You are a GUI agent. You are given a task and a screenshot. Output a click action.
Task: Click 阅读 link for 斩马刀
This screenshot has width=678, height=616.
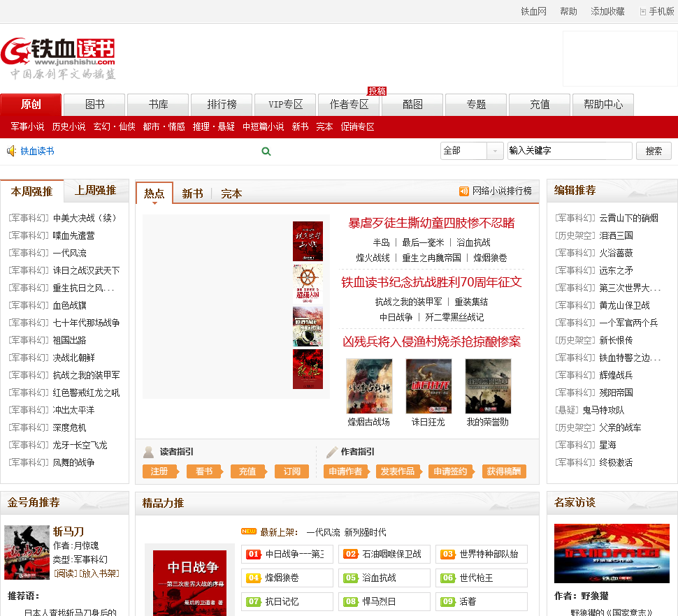coord(66,573)
